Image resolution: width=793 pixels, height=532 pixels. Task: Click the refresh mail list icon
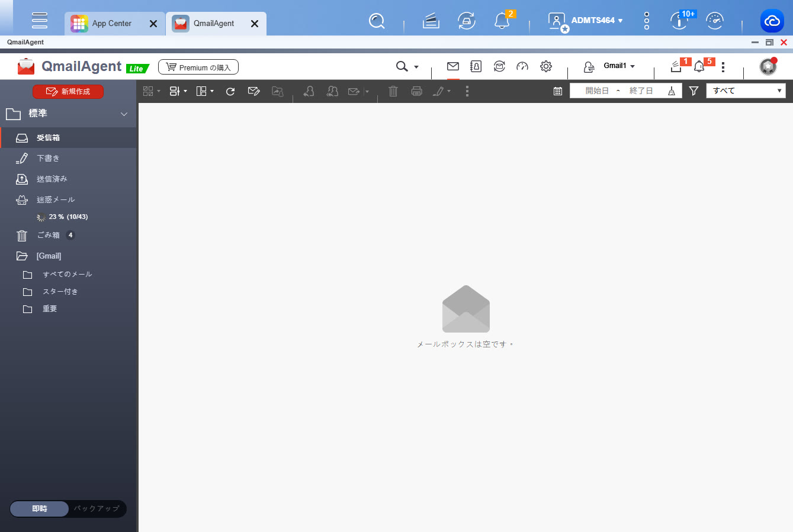click(230, 91)
